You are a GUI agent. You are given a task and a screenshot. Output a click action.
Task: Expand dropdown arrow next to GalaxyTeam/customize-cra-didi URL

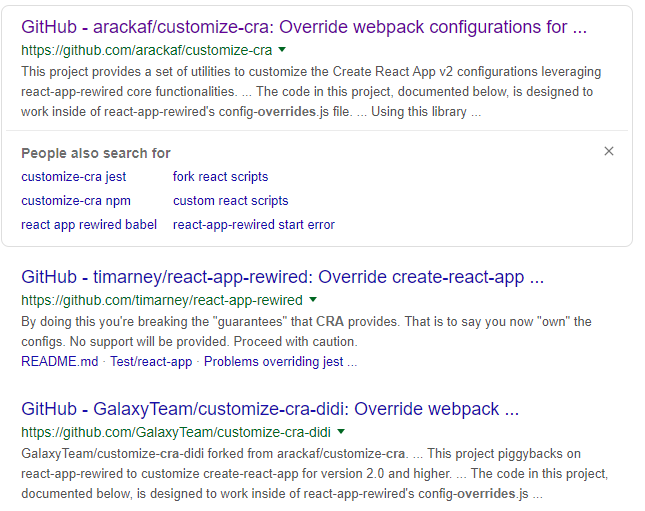341,432
